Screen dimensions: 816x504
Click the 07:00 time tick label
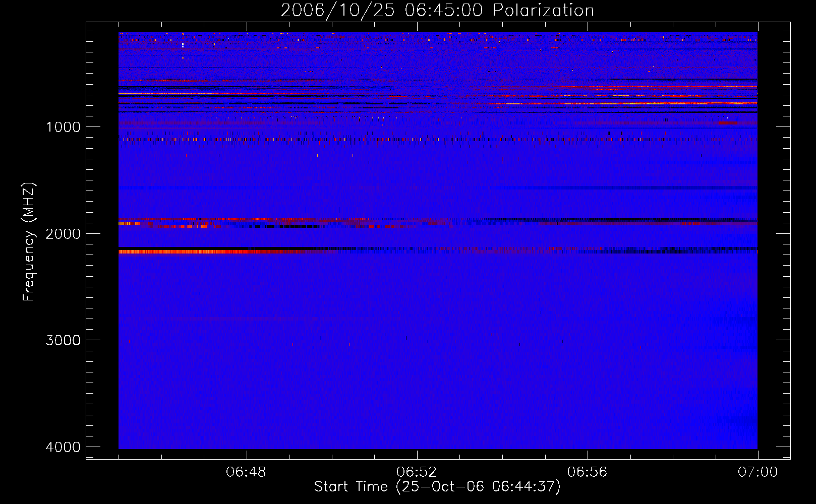757,472
